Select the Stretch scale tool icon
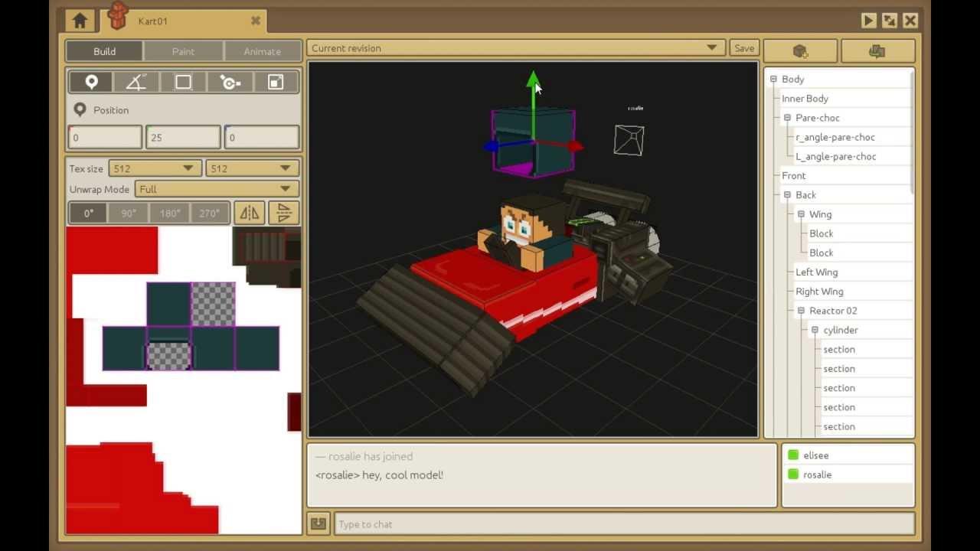980x551 pixels. [x=276, y=82]
